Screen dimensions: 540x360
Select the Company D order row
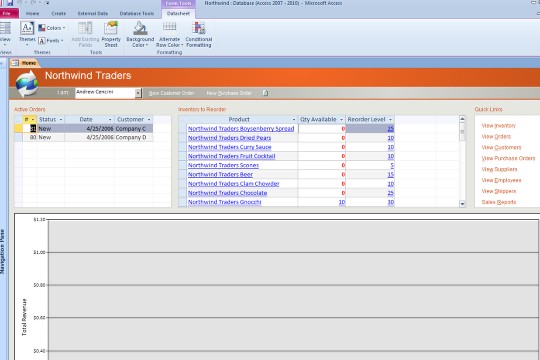coord(84,137)
